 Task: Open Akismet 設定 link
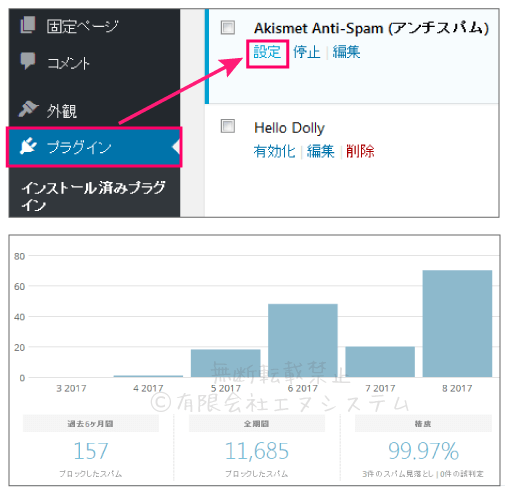click(267, 52)
